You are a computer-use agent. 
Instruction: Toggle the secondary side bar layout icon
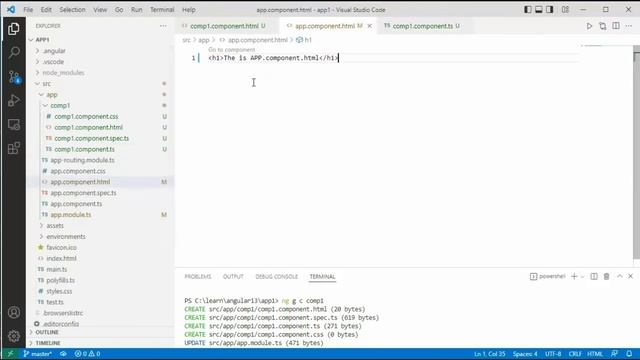coord(550,9)
